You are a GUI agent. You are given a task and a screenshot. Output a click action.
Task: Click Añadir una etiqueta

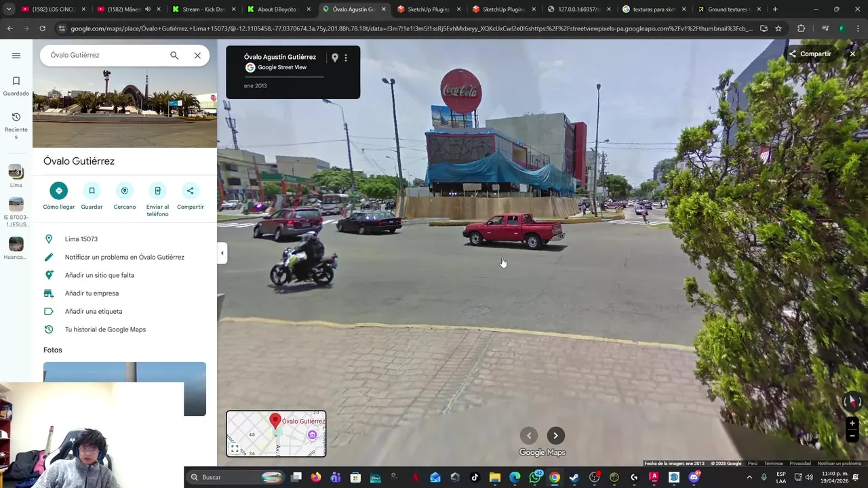[125, 311]
